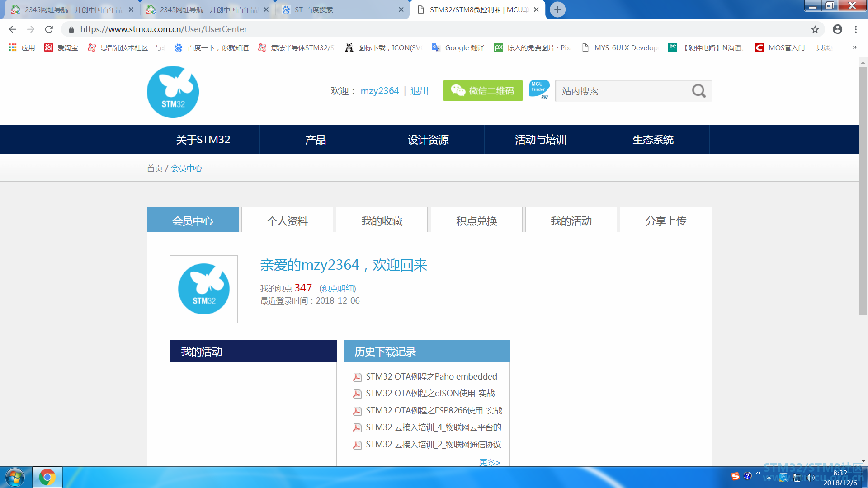Viewport: 868px width, 488px height.
Task: Open the Windows Start menu
Action: coord(14,477)
